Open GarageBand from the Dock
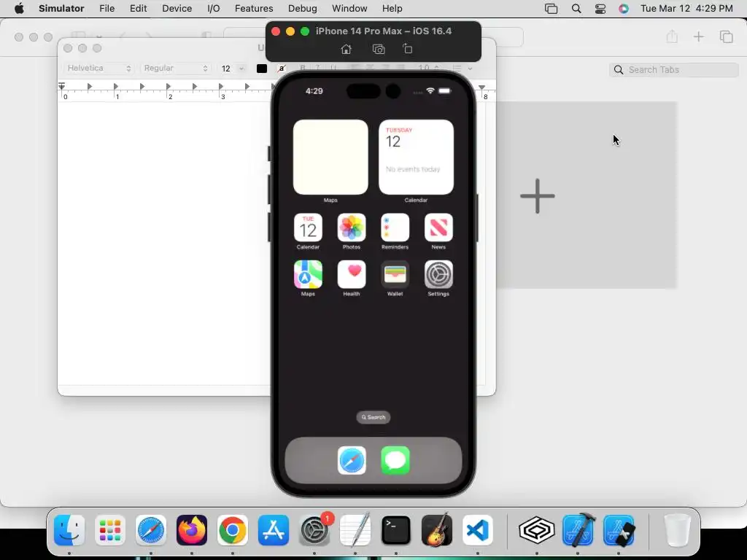 pos(437,530)
